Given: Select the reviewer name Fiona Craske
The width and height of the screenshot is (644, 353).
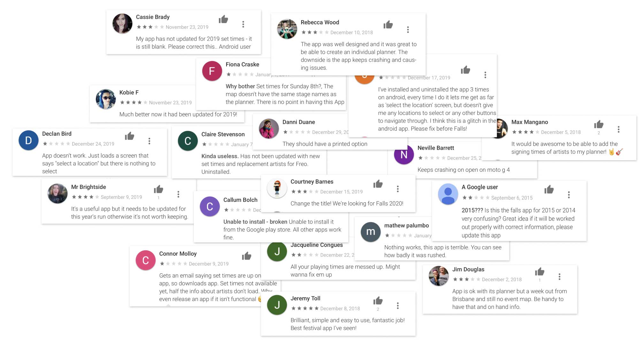Looking at the screenshot, I should tap(242, 64).
